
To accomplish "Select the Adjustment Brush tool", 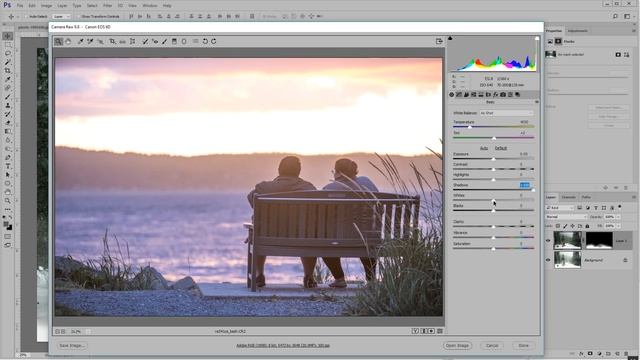I will (x=164, y=41).
